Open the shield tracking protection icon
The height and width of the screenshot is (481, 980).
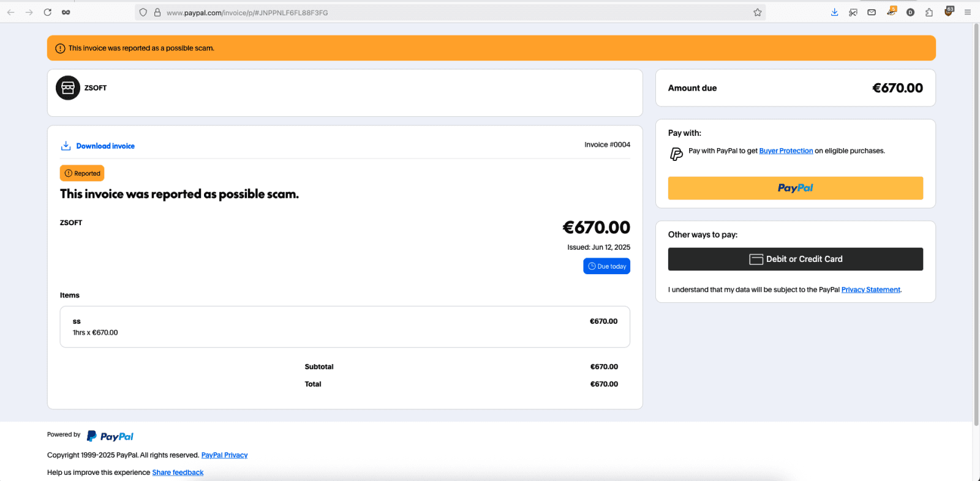point(143,12)
